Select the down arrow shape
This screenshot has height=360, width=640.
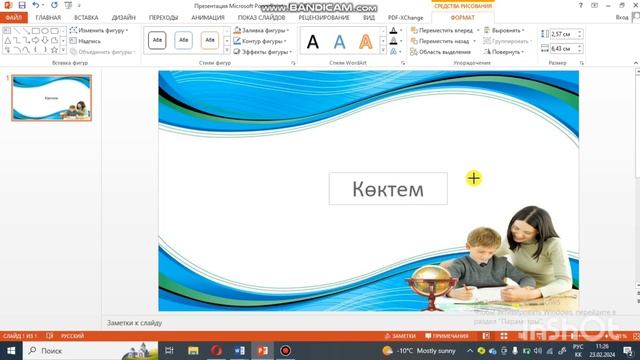coord(45,40)
